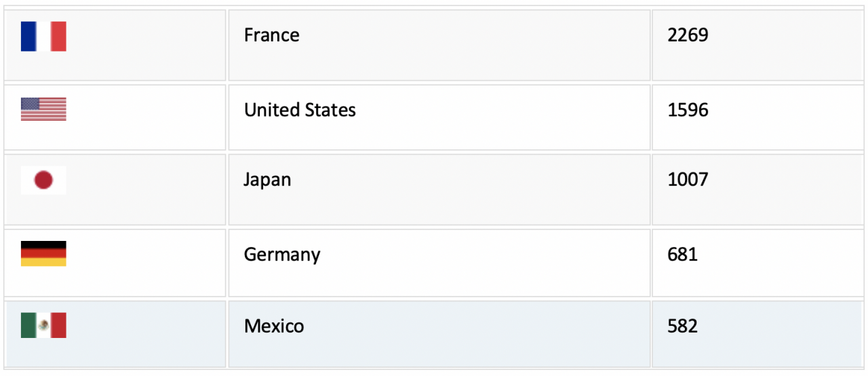Click the France country name
This screenshot has height=376, width=868.
(272, 35)
